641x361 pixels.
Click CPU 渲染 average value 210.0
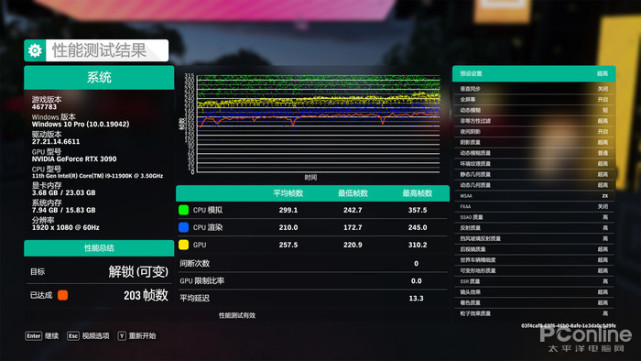288,227
